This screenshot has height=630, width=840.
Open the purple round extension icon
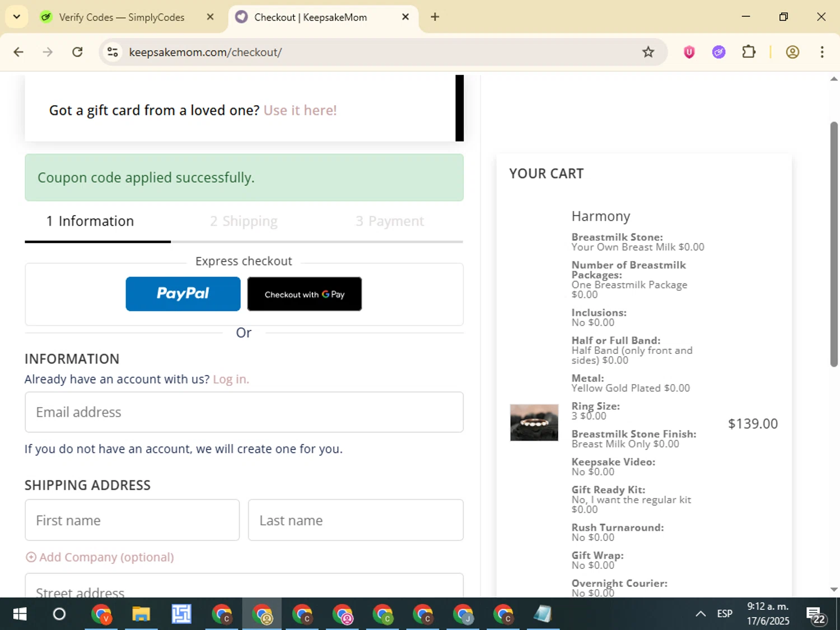pos(719,52)
